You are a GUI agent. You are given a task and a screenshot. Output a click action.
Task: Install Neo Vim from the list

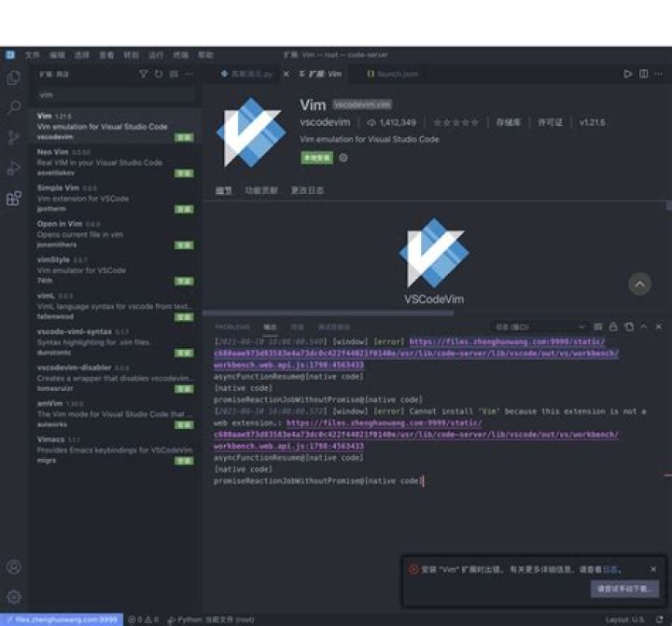point(184,174)
